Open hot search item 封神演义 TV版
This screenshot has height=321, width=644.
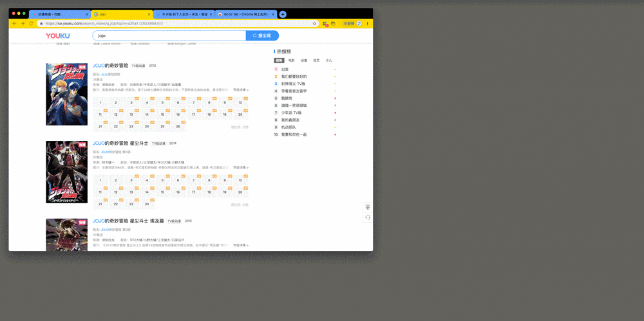click(x=293, y=84)
